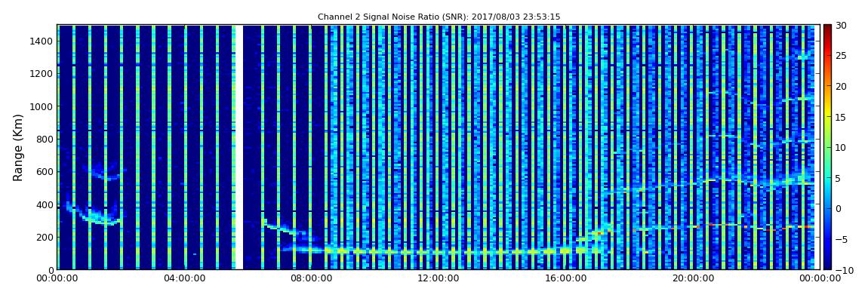The image size is (868, 307).
Task: Click the 200 range tick label
Action: [45, 238]
